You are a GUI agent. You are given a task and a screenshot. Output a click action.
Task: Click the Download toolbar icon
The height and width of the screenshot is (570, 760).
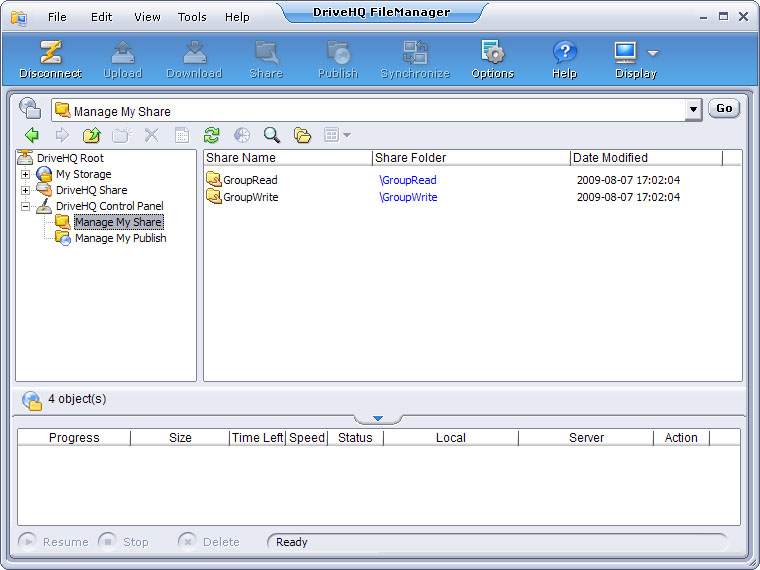pyautogui.click(x=194, y=52)
